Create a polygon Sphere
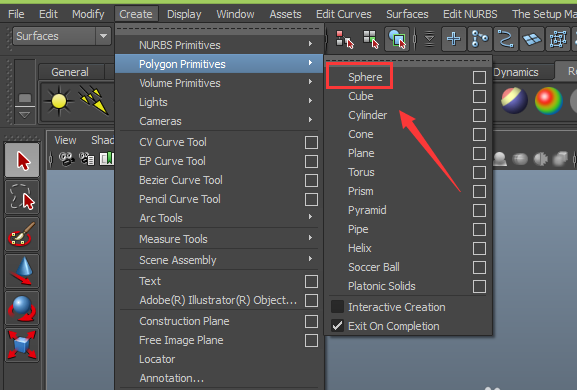This screenshot has height=390, width=577. pyautogui.click(x=365, y=77)
